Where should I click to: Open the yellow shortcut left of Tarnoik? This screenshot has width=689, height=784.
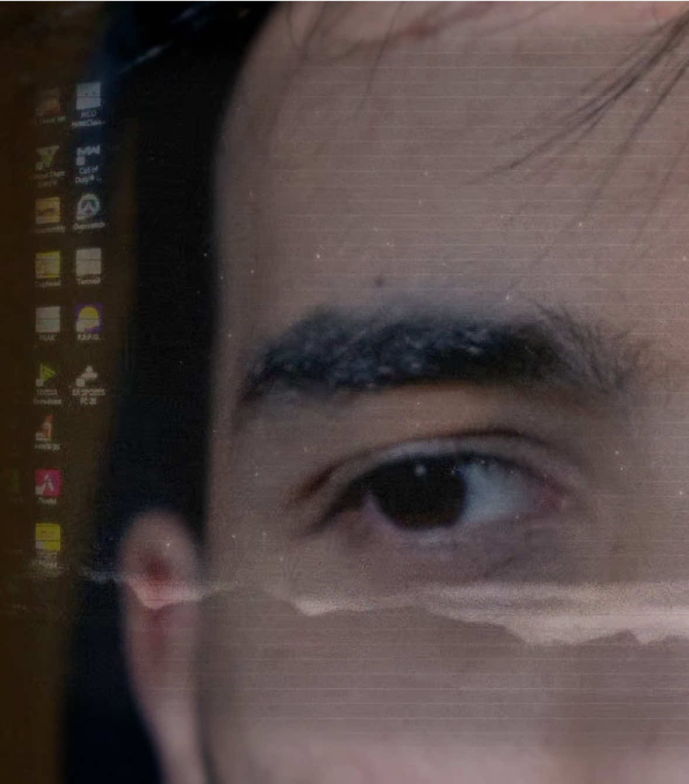point(48,269)
